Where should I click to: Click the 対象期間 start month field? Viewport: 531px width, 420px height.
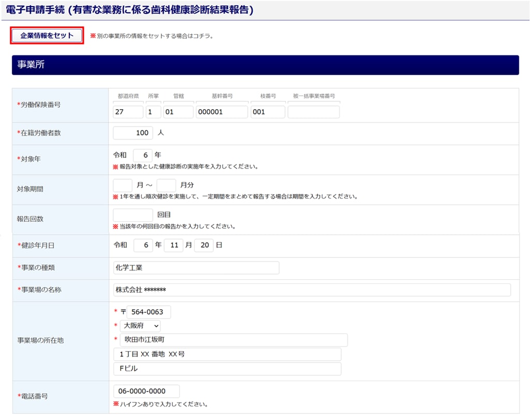(123, 185)
